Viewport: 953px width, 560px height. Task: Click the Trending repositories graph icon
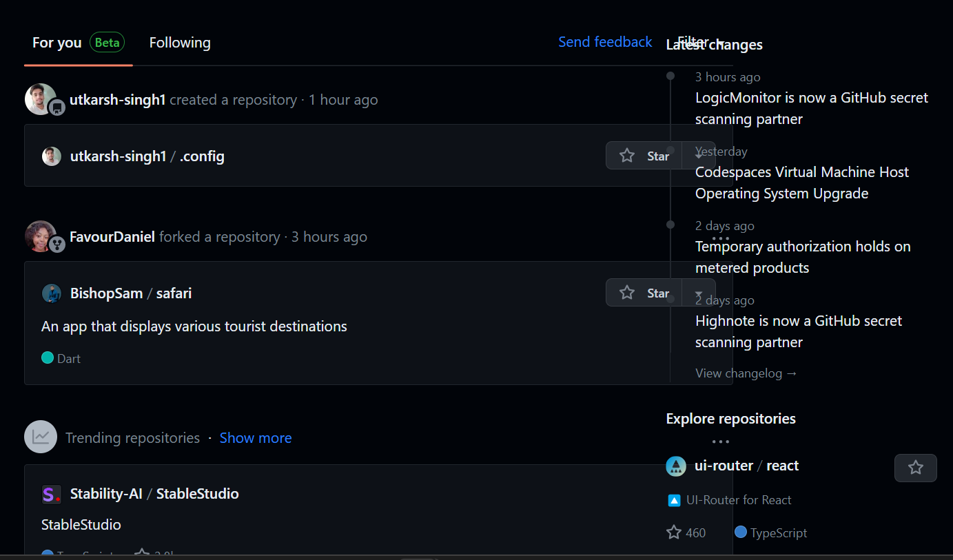click(41, 437)
